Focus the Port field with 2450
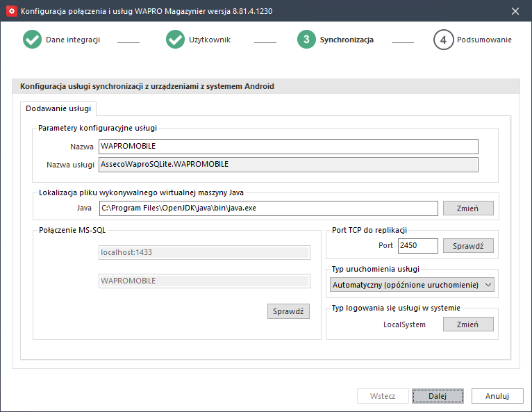 417,245
